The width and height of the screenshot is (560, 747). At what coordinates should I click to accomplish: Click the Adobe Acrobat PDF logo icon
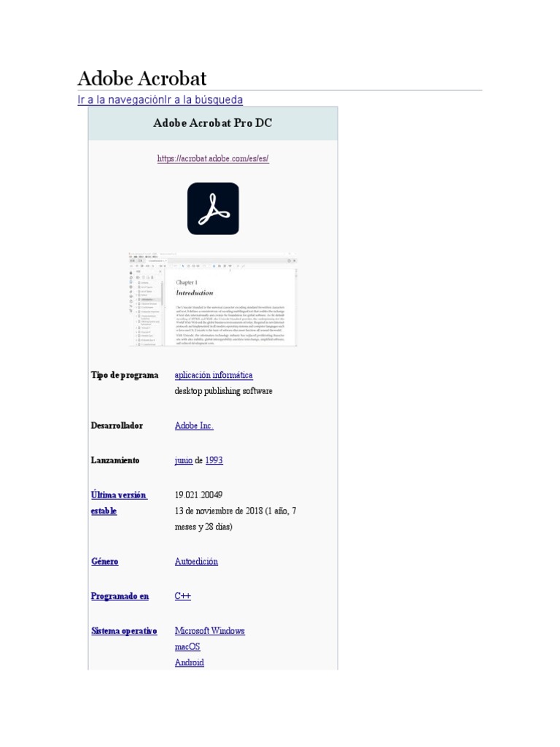coord(213,208)
